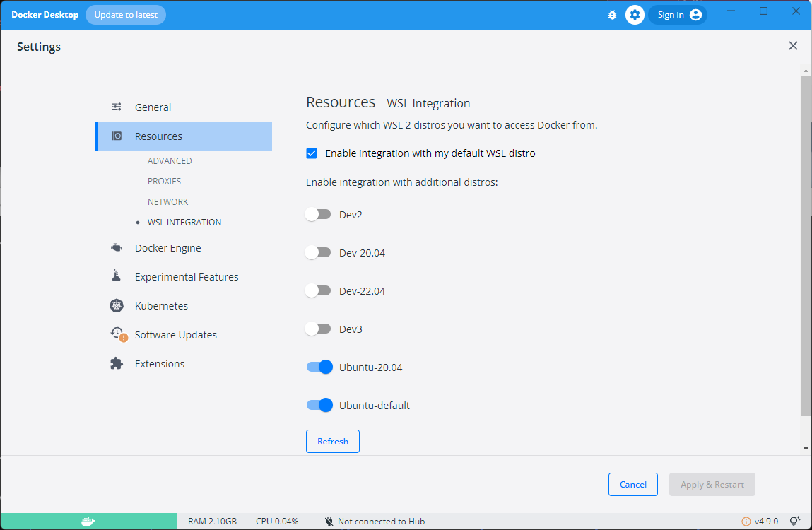Click the Experimental Features flask icon
Image resolution: width=812 pixels, height=530 pixels.
(x=117, y=276)
